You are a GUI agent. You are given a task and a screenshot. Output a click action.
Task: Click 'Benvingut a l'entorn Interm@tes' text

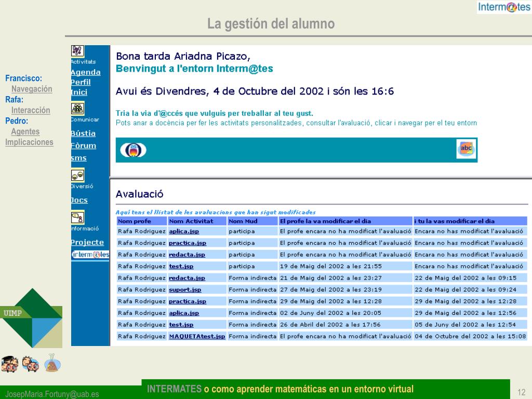click(x=194, y=69)
